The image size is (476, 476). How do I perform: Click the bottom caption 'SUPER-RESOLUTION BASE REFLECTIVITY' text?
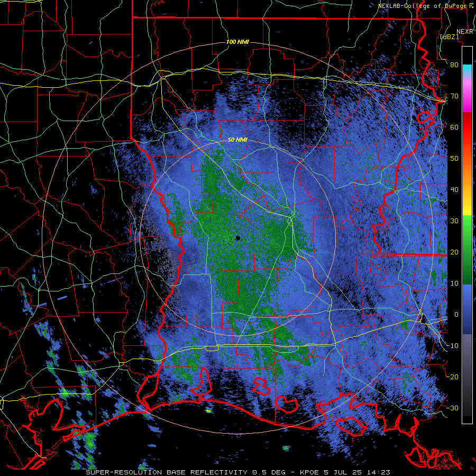167,472
